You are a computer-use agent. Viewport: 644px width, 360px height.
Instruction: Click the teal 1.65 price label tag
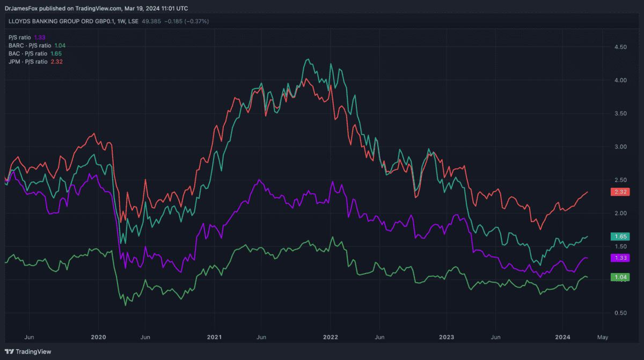pos(620,236)
